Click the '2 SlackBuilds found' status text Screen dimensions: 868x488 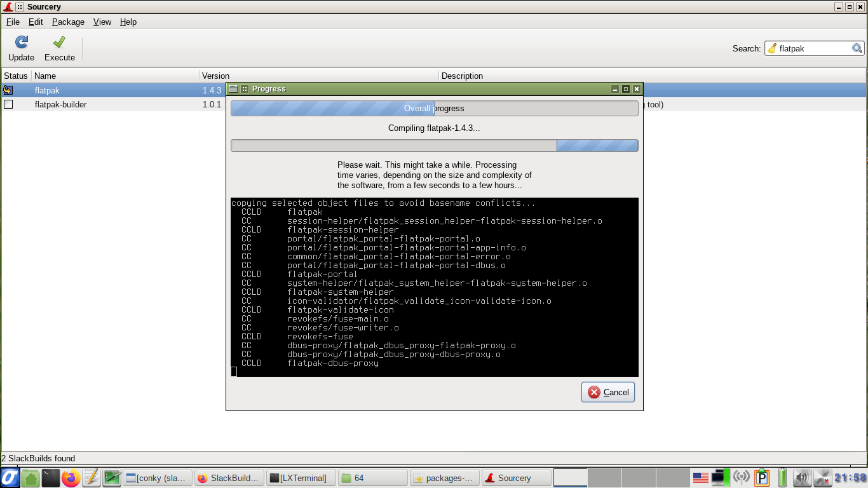38,458
